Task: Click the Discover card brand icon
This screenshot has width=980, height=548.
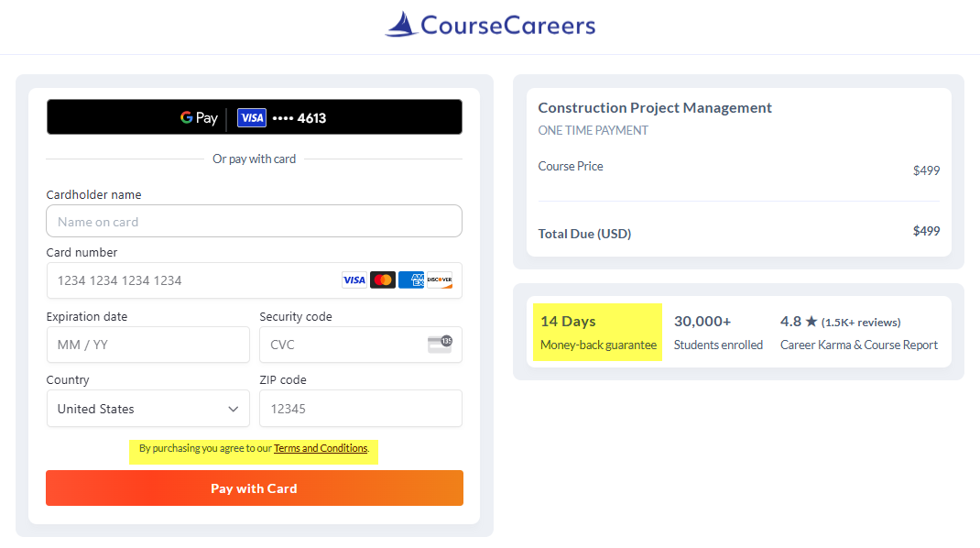Action: coord(440,280)
